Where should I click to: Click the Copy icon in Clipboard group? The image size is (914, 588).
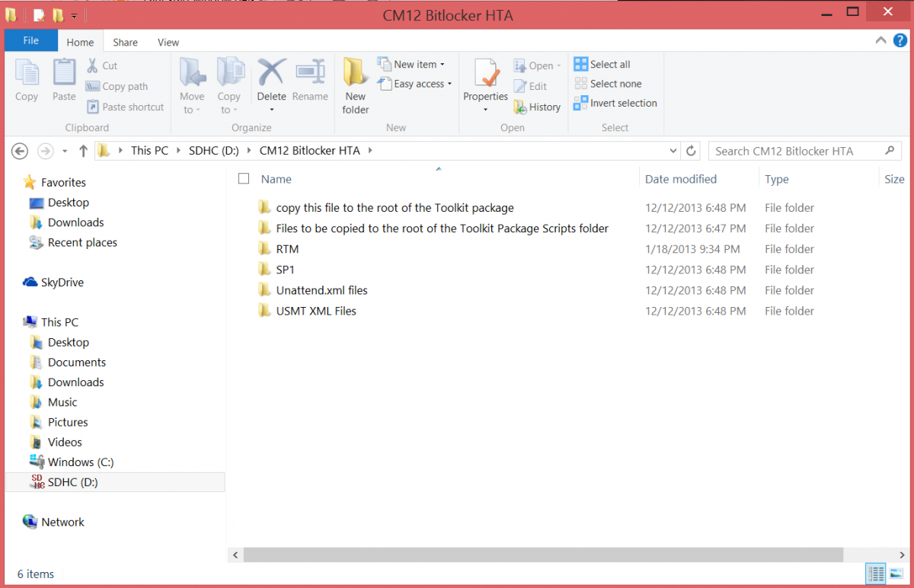(x=27, y=73)
